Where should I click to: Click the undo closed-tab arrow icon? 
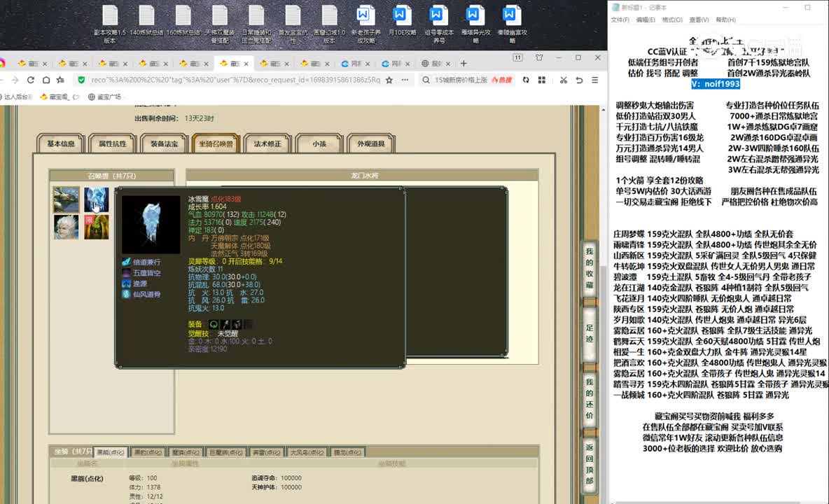[x=580, y=80]
